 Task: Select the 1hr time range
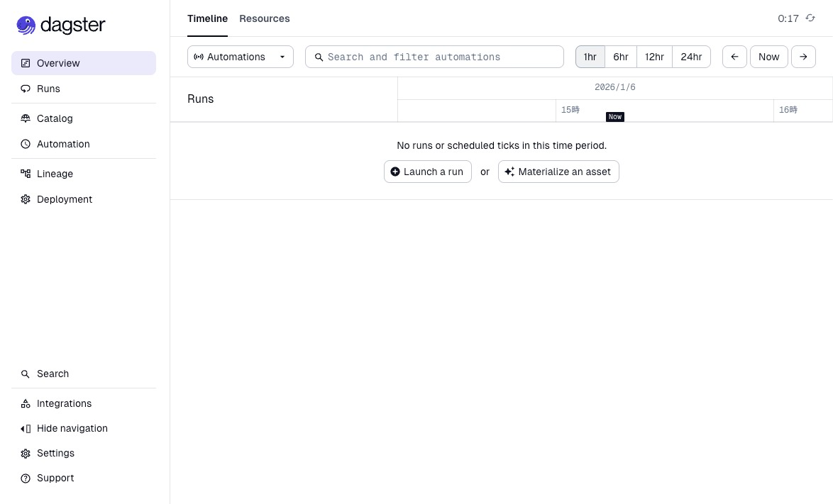click(590, 57)
